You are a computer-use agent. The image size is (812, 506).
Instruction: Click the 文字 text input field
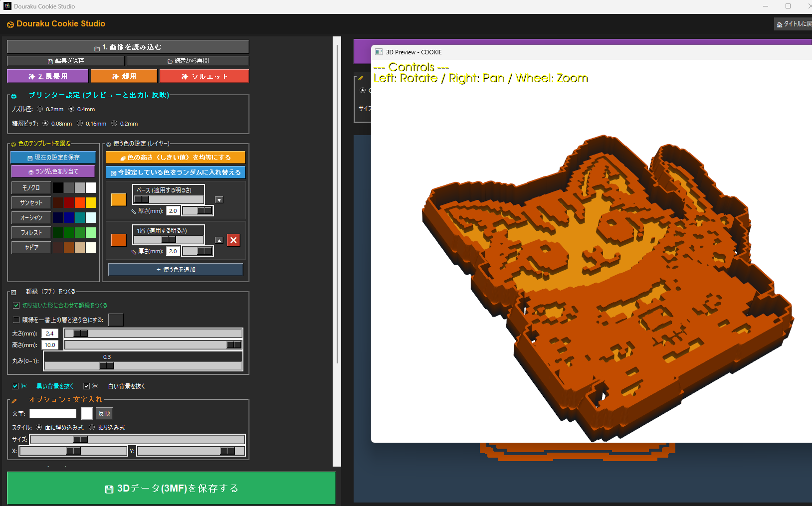click(53, 414)
